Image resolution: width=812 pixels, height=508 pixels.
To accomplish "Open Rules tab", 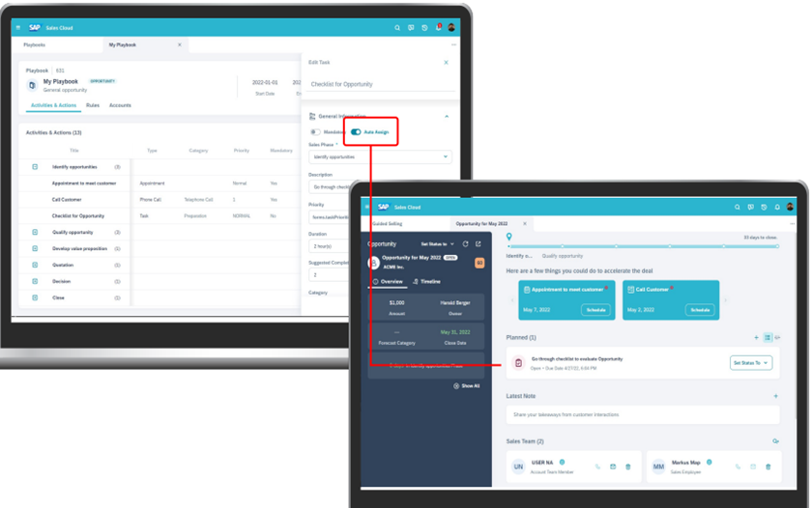I will point(93,105).
